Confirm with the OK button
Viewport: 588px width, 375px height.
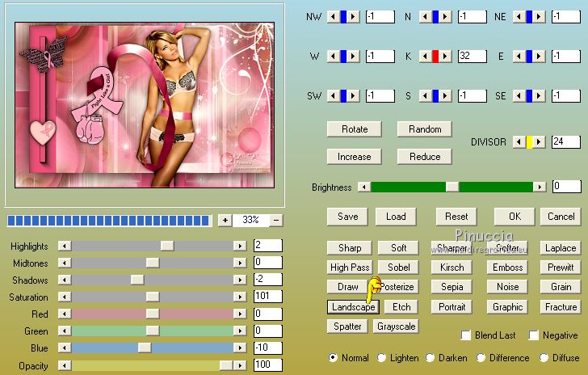(x=514, y=217)
